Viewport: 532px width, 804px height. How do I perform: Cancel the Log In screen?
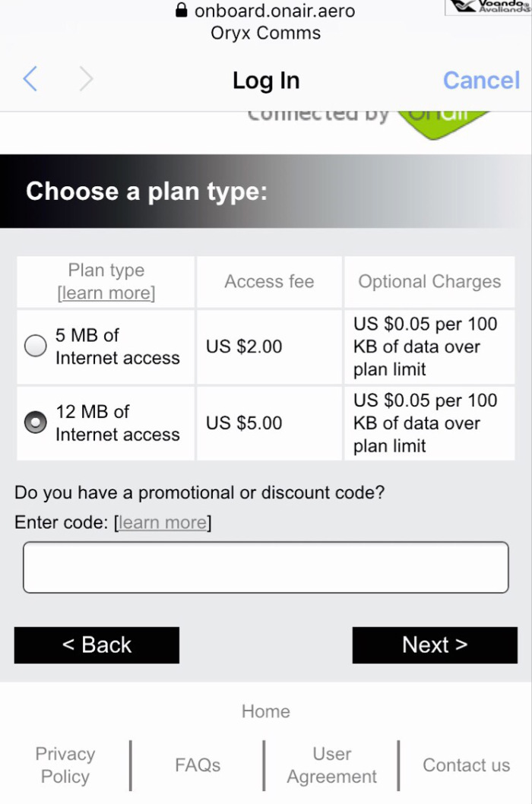pyautogui.click(x=481, y=80)
